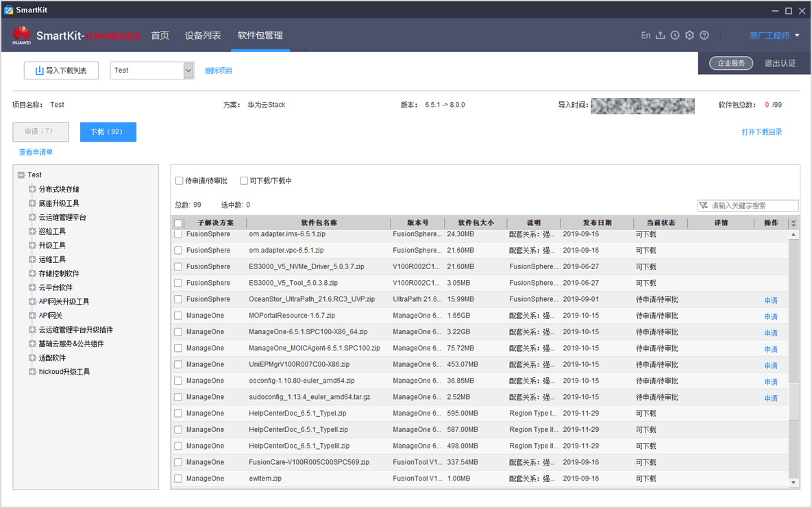This screenshot has width=812, height=508.
Task: Expand the 云运维管理平台 tree node
Action: point(32,217)
